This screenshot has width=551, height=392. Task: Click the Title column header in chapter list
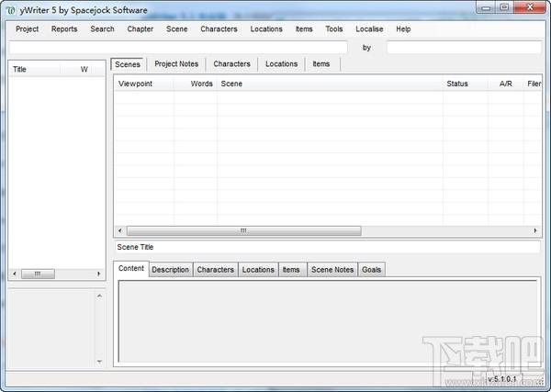point(35,70)
